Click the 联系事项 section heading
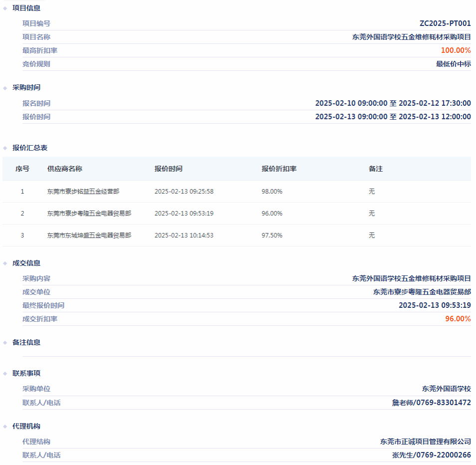Screen dimensions: 476x465 point(26,373)
